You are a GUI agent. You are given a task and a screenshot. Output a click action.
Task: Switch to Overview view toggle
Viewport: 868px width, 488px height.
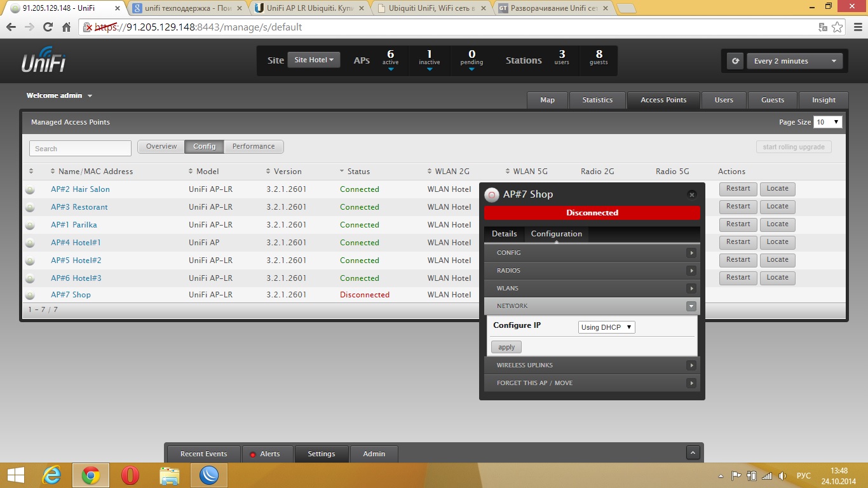(x=161, y=147)
